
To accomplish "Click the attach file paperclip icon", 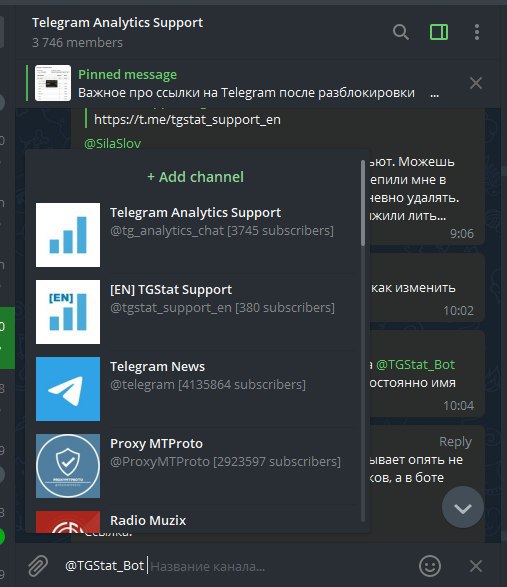I will pyautogui.click(x=38, y=566).
